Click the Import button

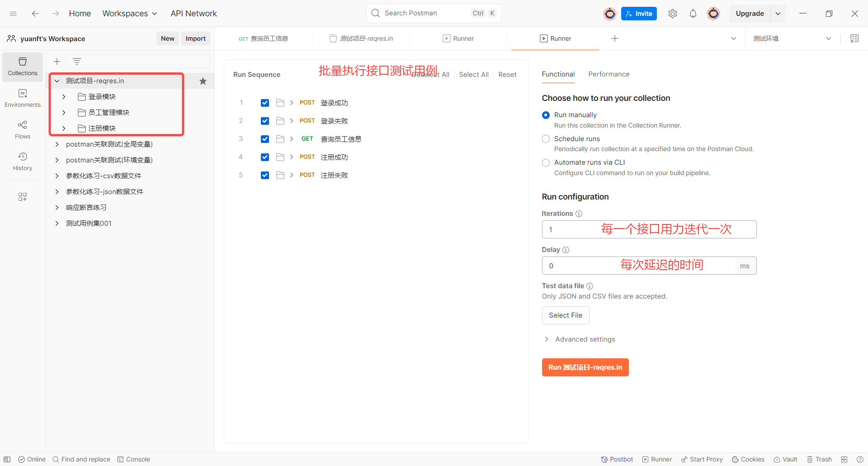click(x=195, y=38)
